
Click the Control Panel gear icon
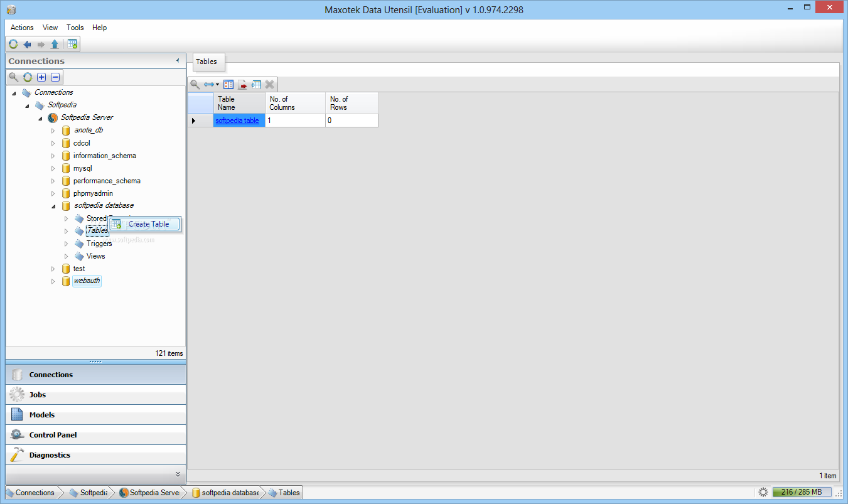point(18,435)
